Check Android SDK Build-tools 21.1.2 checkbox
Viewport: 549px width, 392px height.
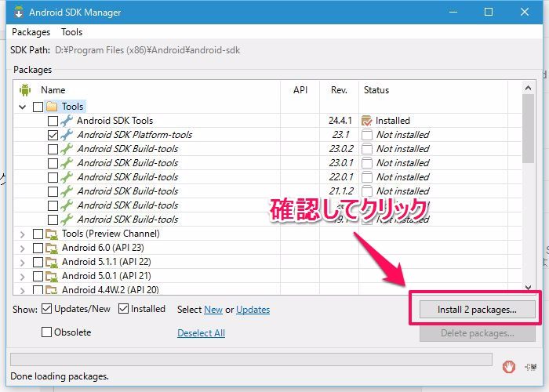click(53, 191)
